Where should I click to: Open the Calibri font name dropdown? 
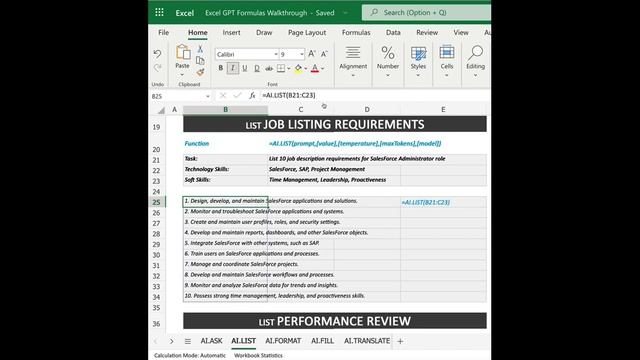[x=276, y=54]
